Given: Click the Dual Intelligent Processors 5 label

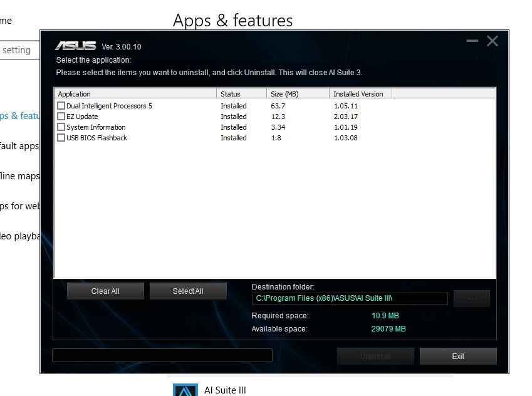Looking at the screenshot, I should pyautogui.click(x=109, y=106).
